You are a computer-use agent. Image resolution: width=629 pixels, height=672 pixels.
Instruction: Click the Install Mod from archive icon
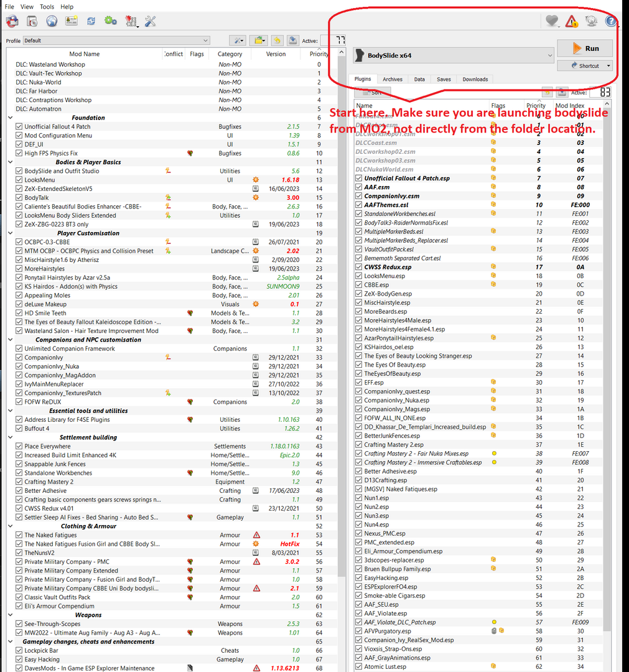coord(32,21)
